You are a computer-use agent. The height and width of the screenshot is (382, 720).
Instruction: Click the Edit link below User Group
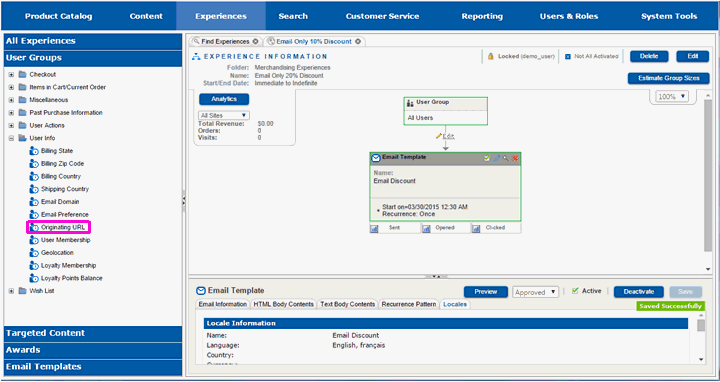(448, 136)
